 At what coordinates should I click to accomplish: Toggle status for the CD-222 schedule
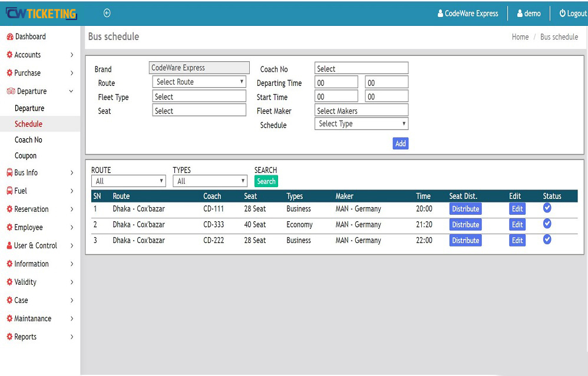coord(547,239)
